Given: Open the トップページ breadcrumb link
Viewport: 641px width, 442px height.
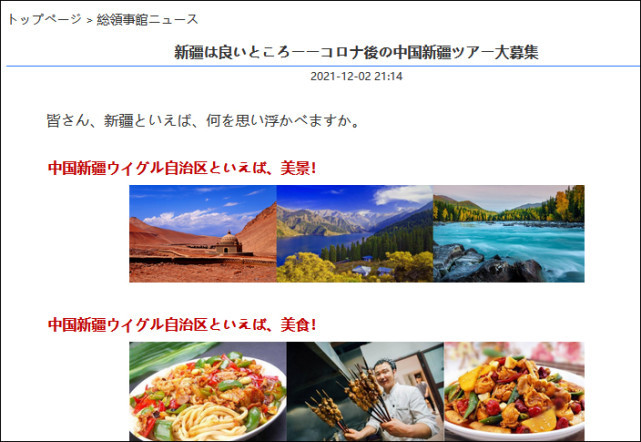Looking at the screenshot, I should coord(45,19).
